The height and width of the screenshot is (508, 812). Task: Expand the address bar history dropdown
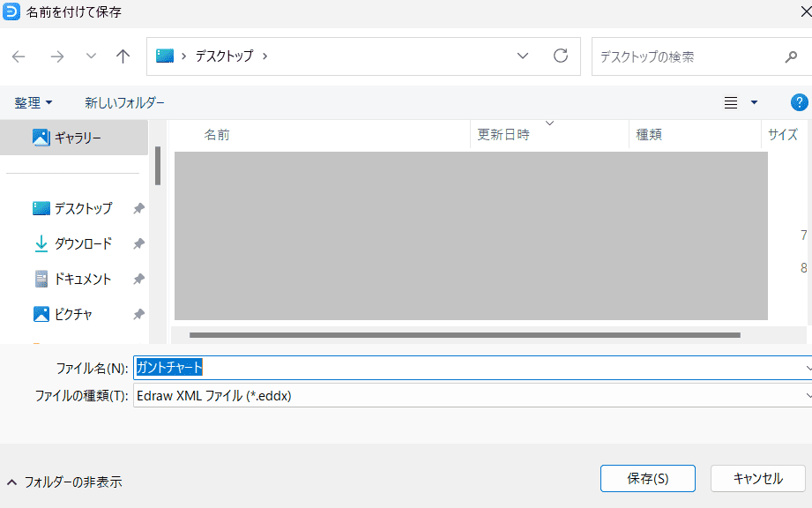click(x=523, y=56)
